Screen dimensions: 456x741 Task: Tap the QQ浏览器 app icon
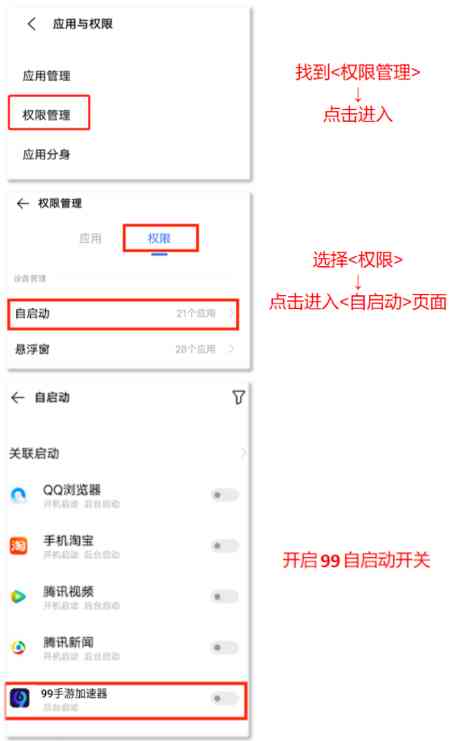point(19,495)
